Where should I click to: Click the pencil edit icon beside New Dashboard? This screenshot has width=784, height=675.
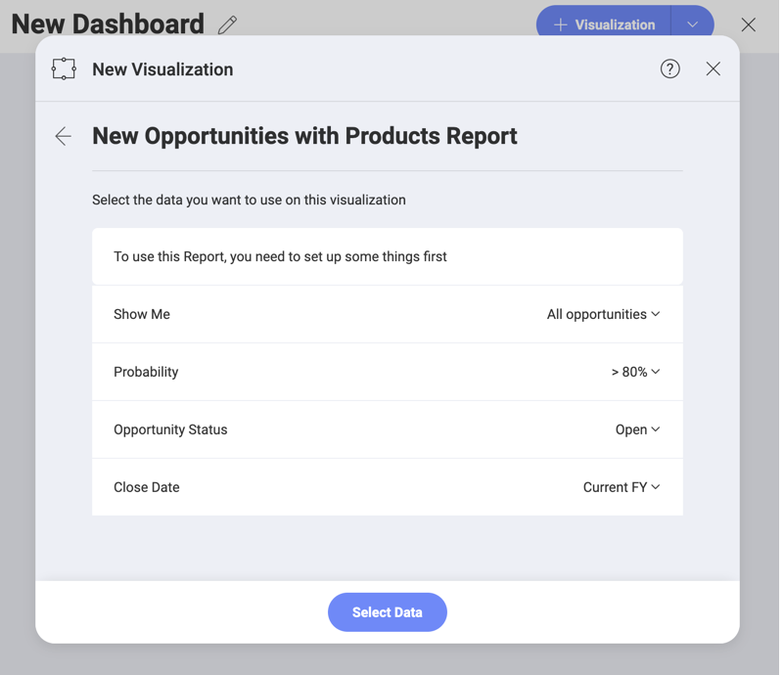tap(228, 24)
